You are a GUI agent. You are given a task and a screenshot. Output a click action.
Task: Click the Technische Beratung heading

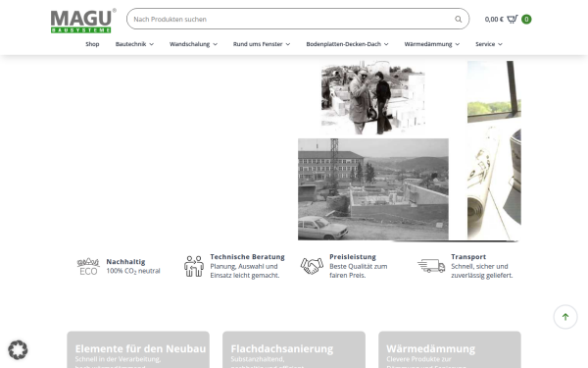click(248, 257)
